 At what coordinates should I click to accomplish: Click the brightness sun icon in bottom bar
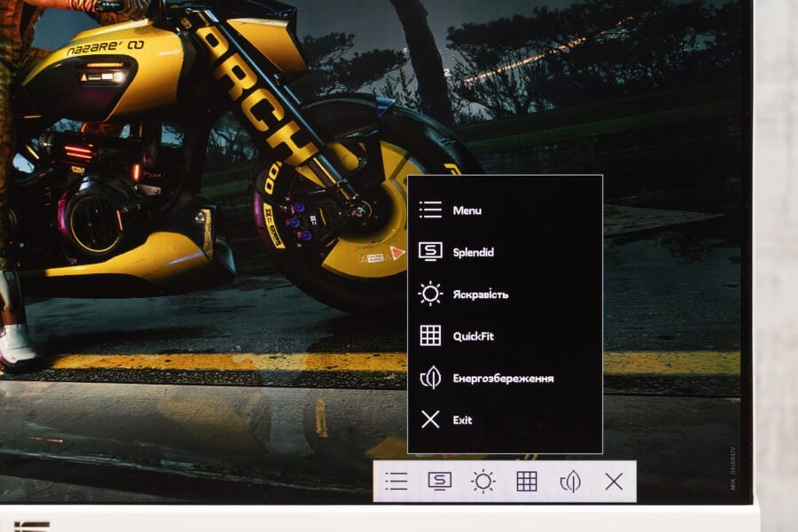click(483, 482)
